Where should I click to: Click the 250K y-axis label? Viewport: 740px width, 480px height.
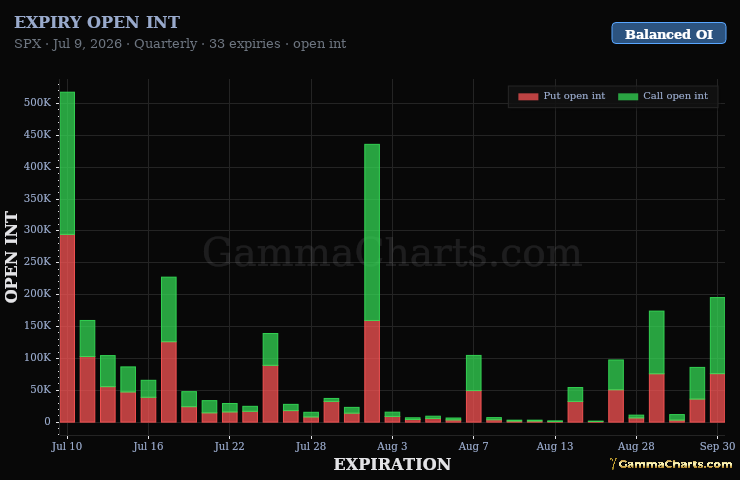37,262
